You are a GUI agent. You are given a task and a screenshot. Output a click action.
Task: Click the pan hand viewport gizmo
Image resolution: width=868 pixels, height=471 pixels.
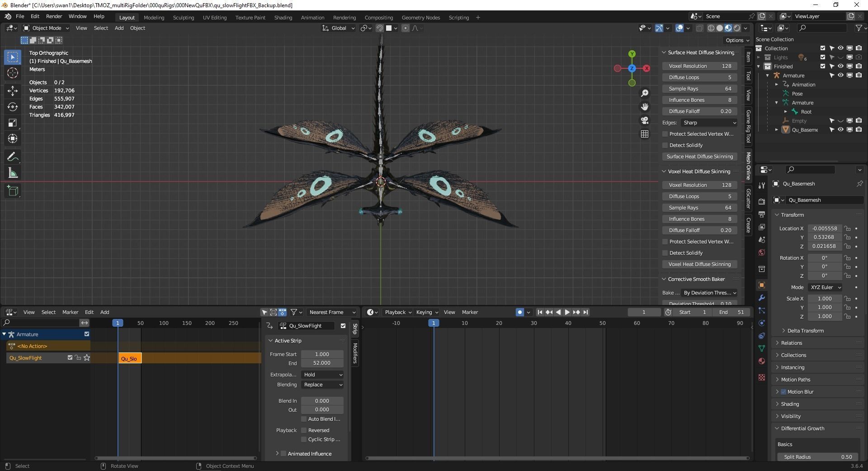coord(645,107)
